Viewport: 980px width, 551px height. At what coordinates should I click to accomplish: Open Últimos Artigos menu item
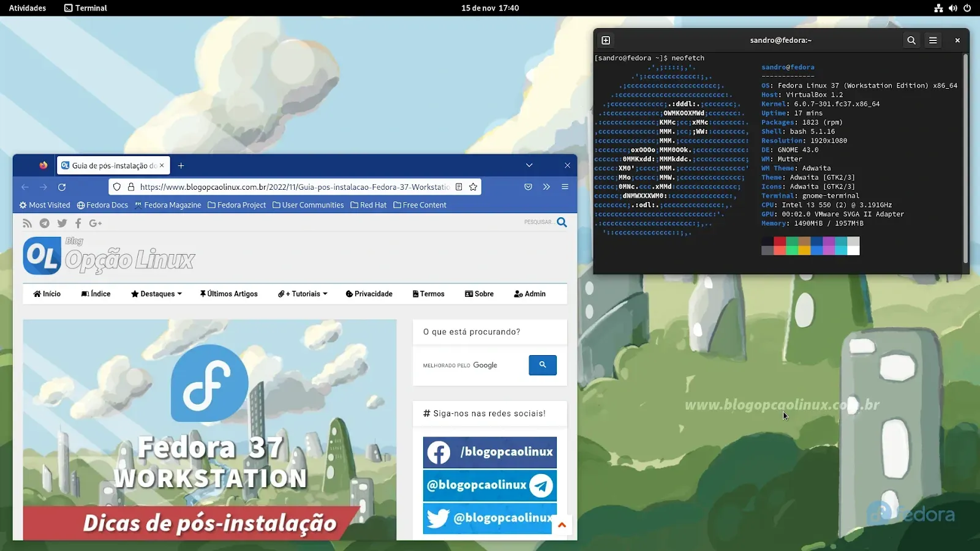[x=228, y=294]
